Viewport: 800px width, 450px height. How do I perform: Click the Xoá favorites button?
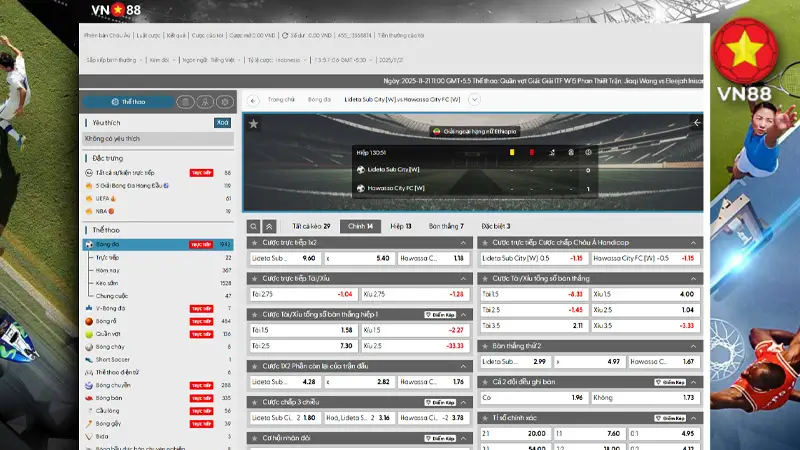pyautogui.click(x=222, y=123)
